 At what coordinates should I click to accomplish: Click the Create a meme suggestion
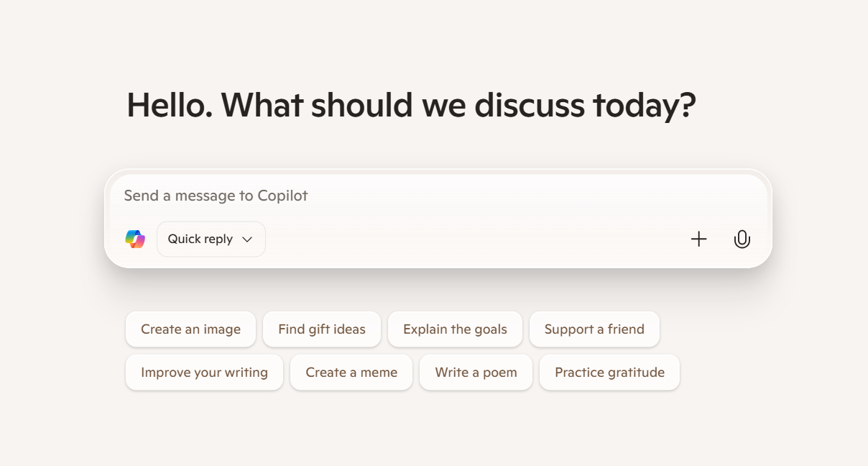click(x=351, y=373)
